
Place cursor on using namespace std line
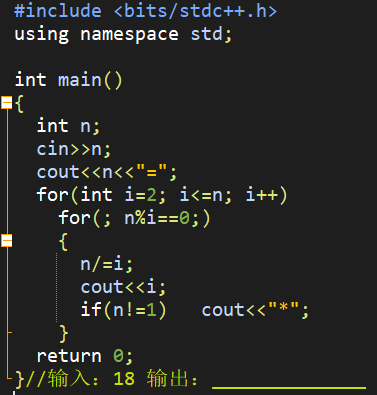pyautogui.click(x=123, y=35)
